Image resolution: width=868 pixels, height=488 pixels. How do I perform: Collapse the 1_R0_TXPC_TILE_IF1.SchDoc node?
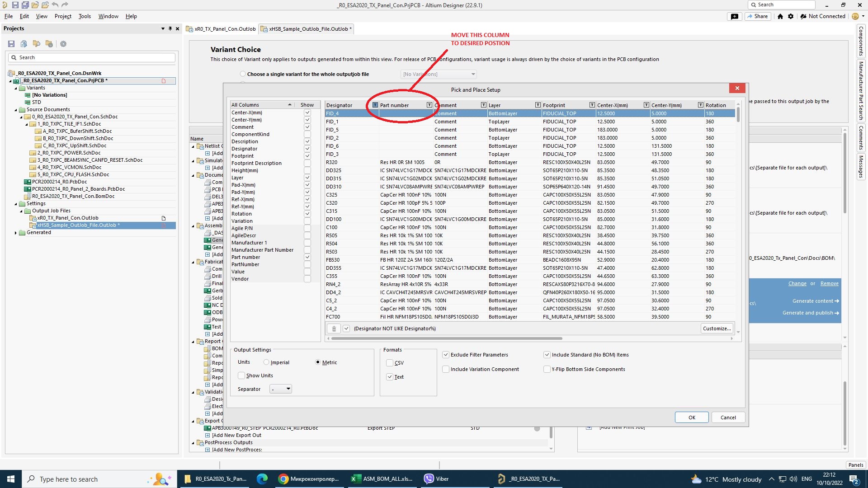[27, 124]
